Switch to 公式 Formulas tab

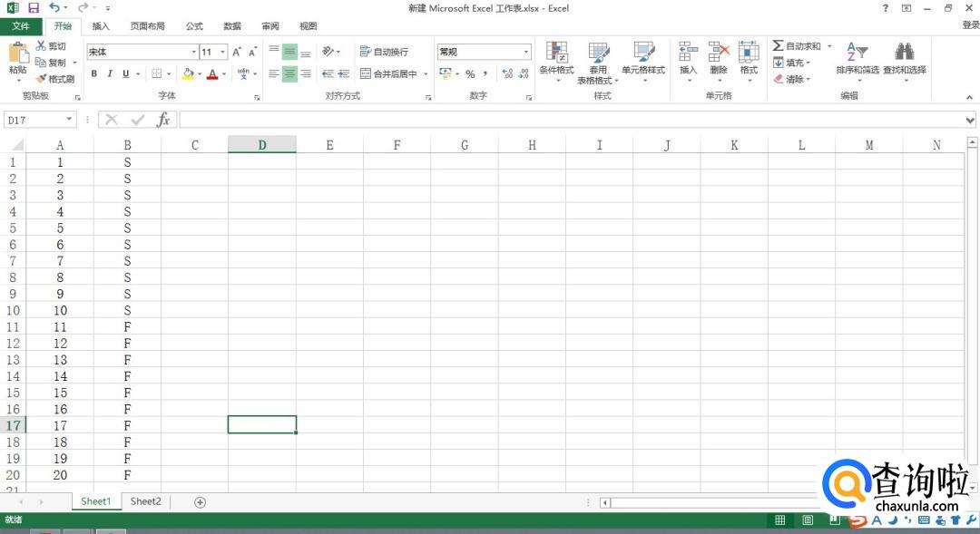tap(194, 26)
